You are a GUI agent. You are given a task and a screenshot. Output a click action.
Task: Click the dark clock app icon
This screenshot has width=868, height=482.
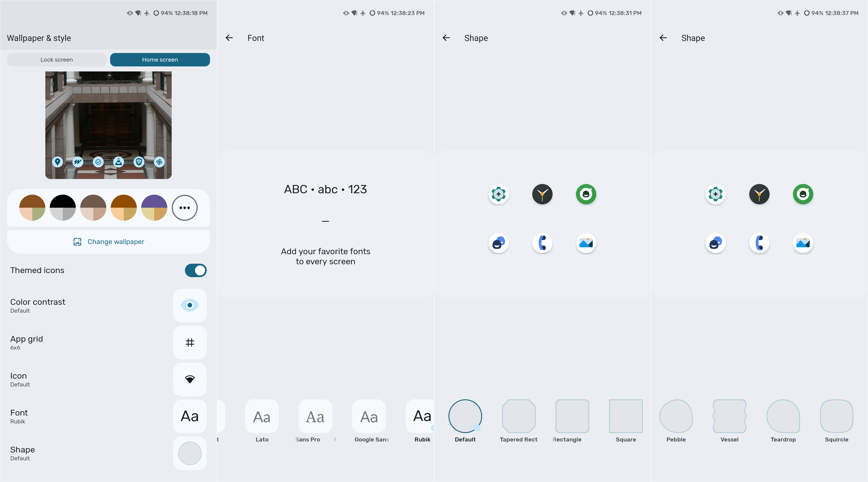click(x=542, y=194)
